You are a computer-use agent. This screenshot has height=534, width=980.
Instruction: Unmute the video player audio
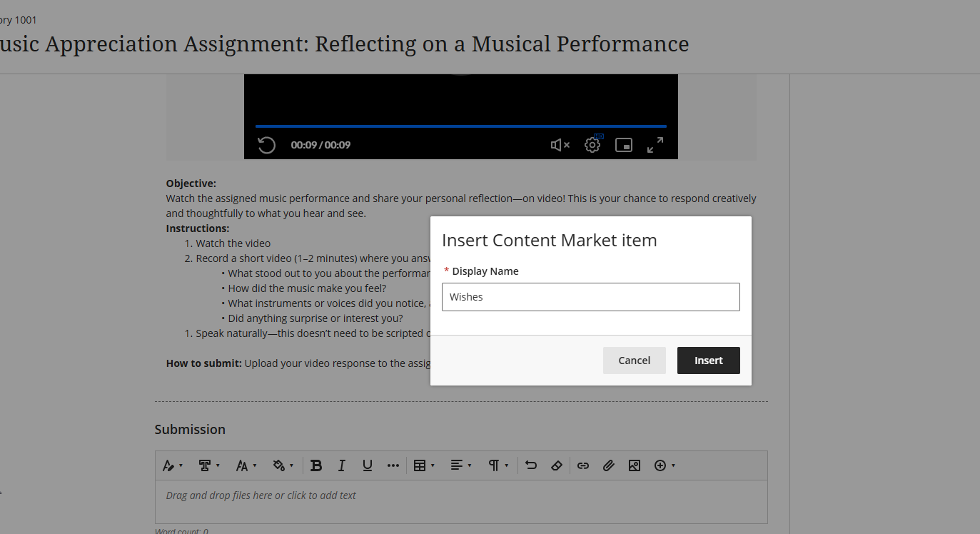[x=560, y=145]
